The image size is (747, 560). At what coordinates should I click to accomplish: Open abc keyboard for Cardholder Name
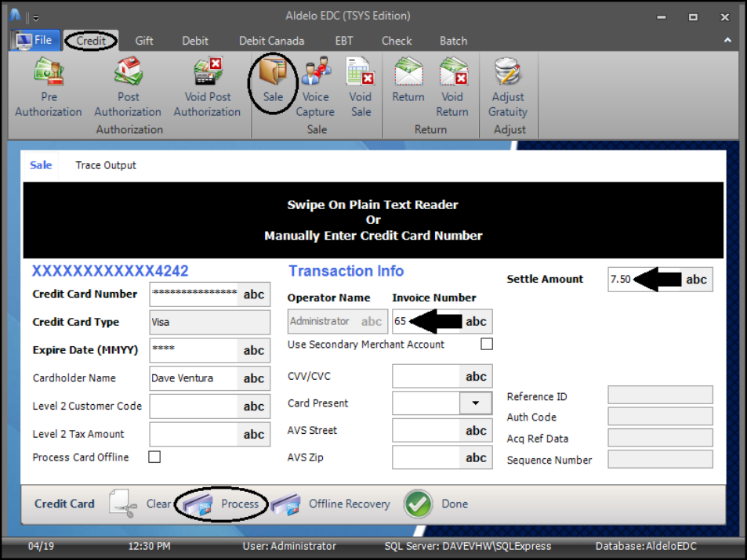click(x=253, y=378)
